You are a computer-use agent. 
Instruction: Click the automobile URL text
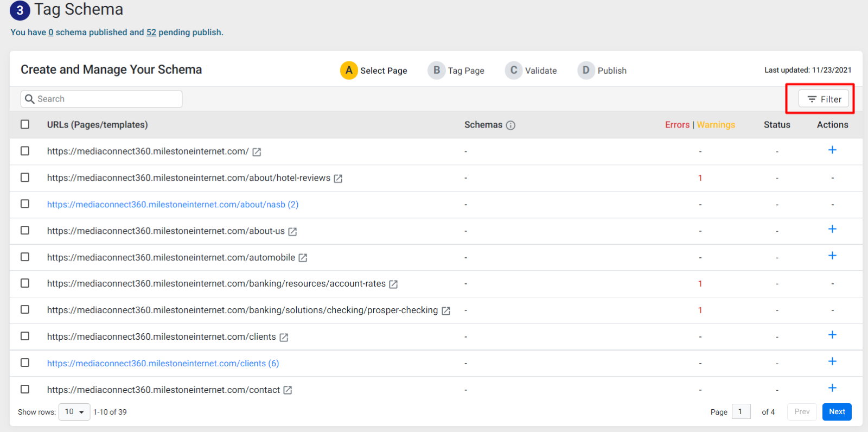[171, 258]
